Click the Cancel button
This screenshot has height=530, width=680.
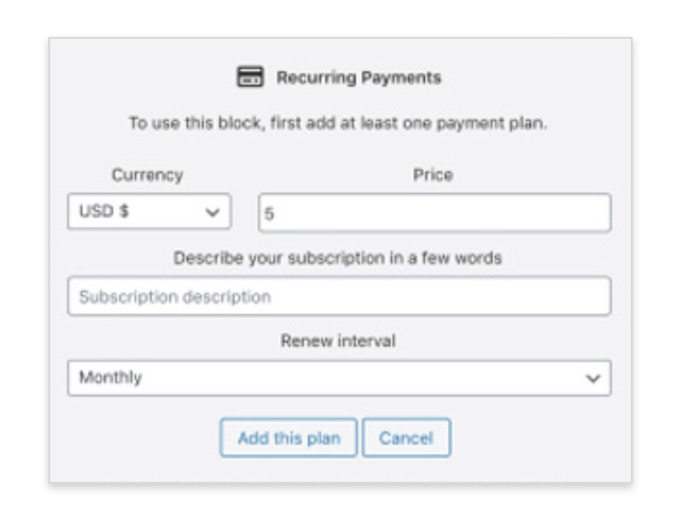[406, 438]
